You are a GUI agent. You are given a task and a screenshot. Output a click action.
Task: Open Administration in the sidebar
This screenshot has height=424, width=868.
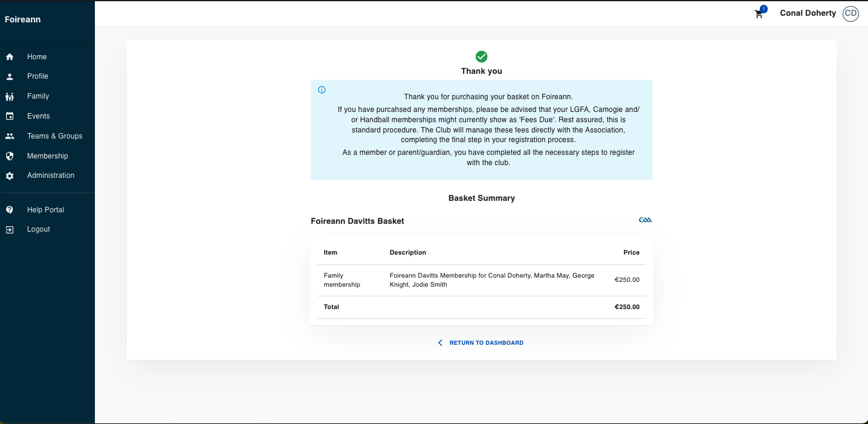pyautogui.click(x=51, y=175)
